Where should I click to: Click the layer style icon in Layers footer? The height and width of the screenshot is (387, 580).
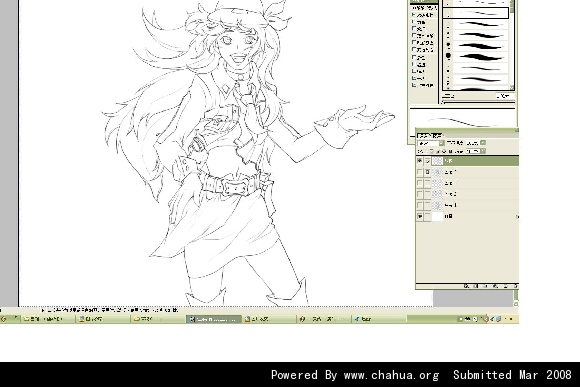(x=466, y=286)
